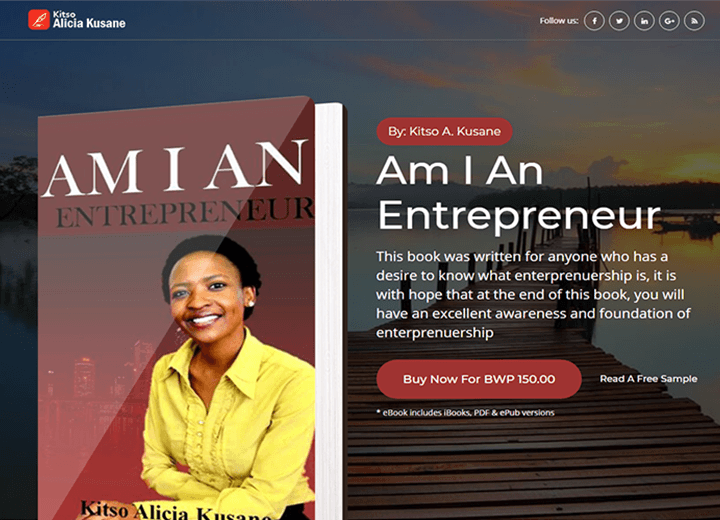Image resolution: width=720 pixels, height=520 pixels.
Task: Open the RSS feed icon
Action: [694, 21]
